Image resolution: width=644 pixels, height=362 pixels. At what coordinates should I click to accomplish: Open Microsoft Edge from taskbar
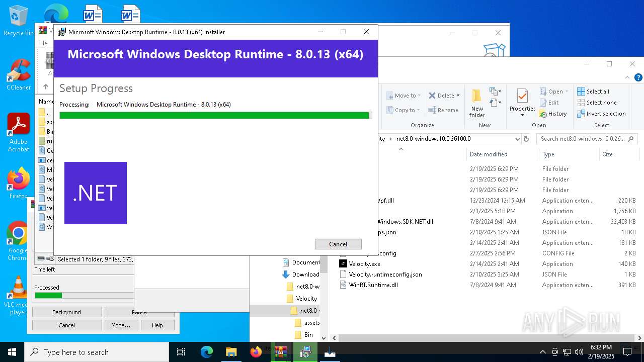(x=207, y=352)
